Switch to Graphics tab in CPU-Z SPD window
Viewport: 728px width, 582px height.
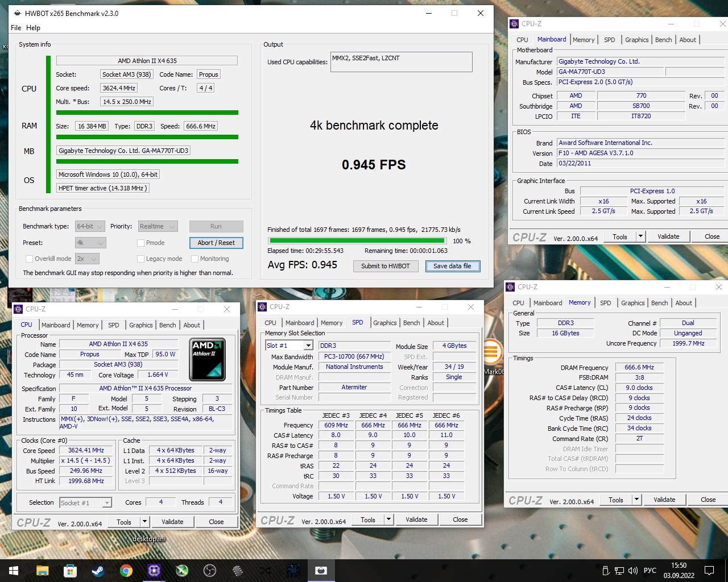(x=384, y=323)
